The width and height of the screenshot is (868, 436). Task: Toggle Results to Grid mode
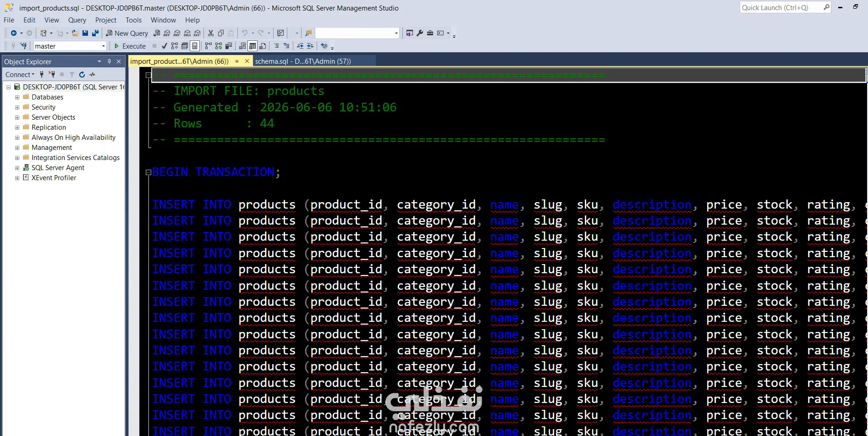tap(253, 46)
